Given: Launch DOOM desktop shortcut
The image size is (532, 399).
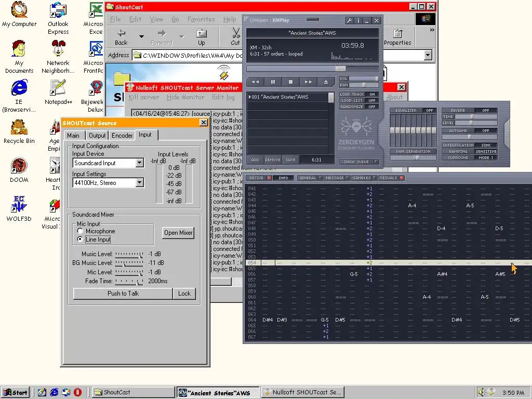Looking at the screenshot, I should pos(19,170).
